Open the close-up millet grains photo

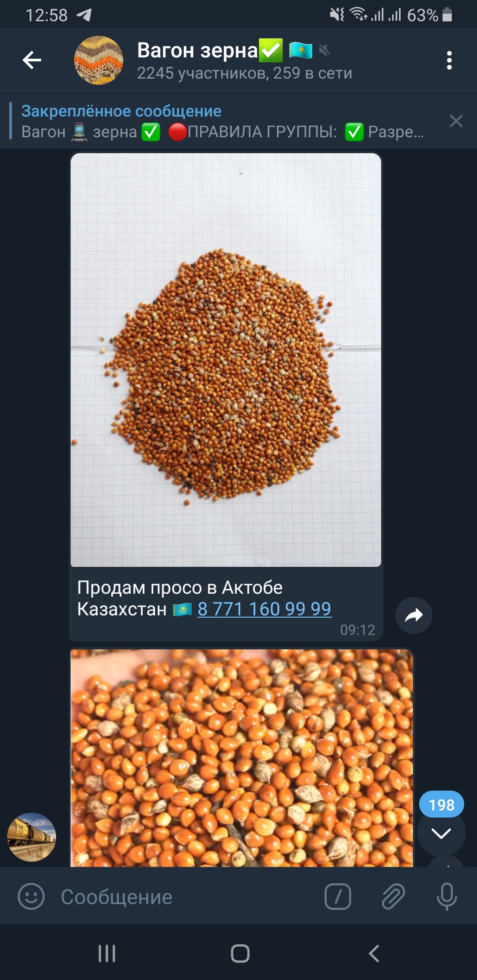click(242, 758)
